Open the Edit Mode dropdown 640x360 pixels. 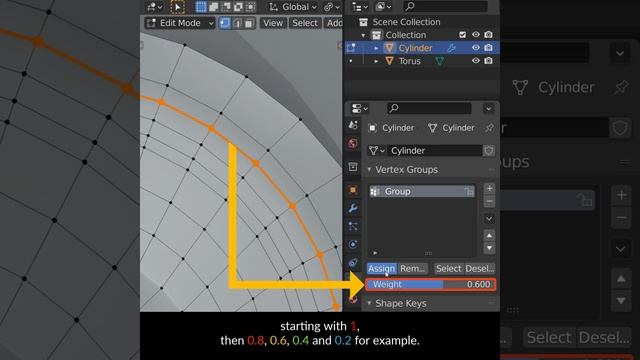pyautogui.click(x=180, y=23)
